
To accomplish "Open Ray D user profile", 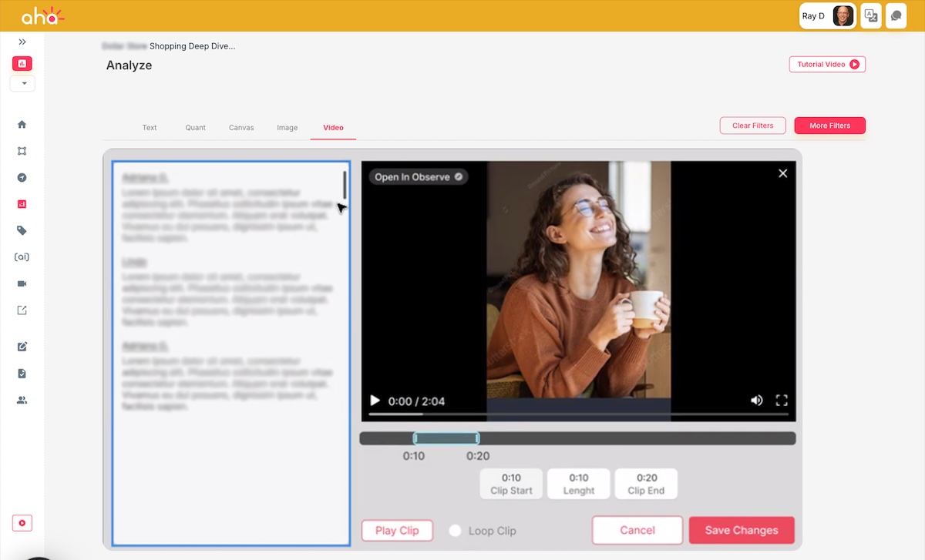I will tap(828, 16).
